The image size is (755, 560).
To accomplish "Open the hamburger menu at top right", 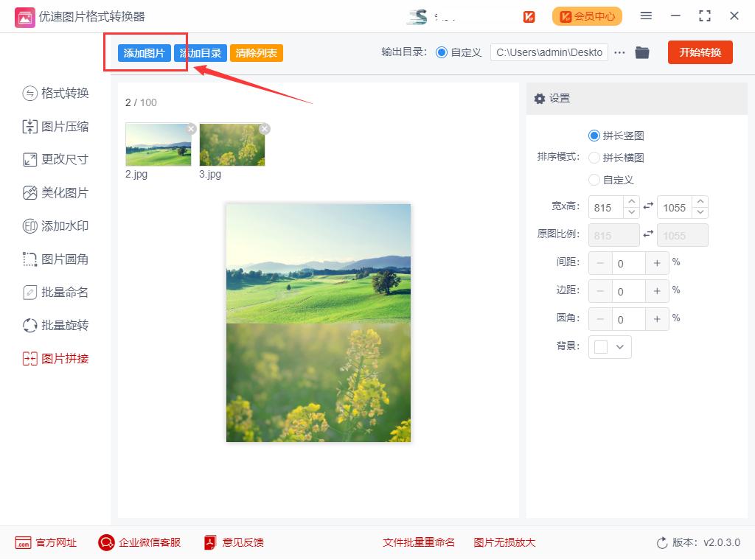I will click(646, 15).
